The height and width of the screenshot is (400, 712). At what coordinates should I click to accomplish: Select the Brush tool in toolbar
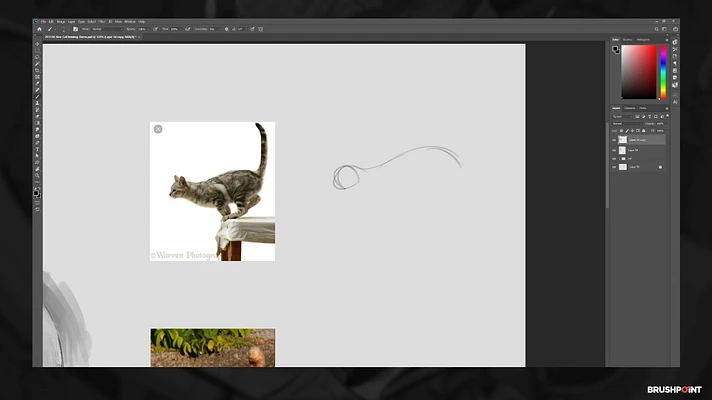[x=37, y=96]
